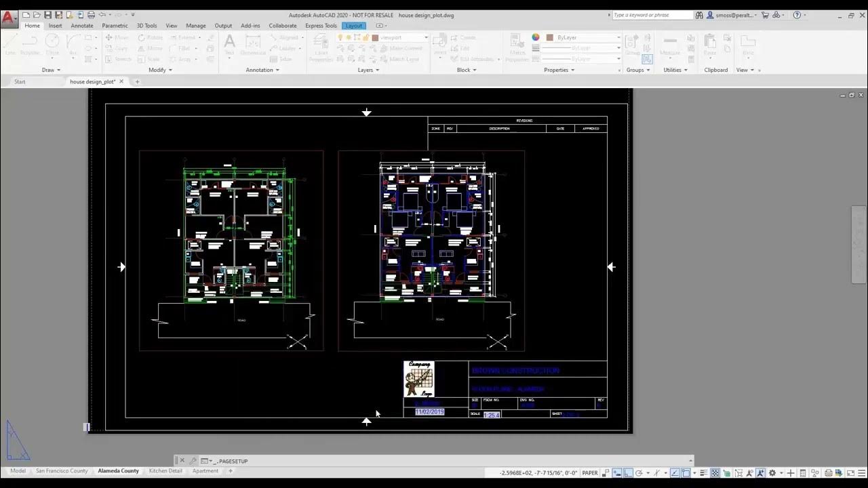Open the AutoCAD application menu logo
This screenshot has width=868, height=488.
click(x=9, y=18)
